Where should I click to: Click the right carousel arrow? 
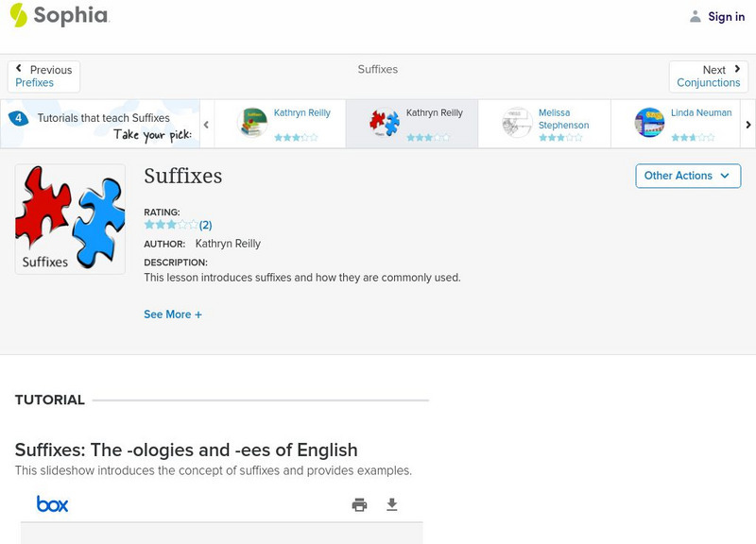pos(747,123)
